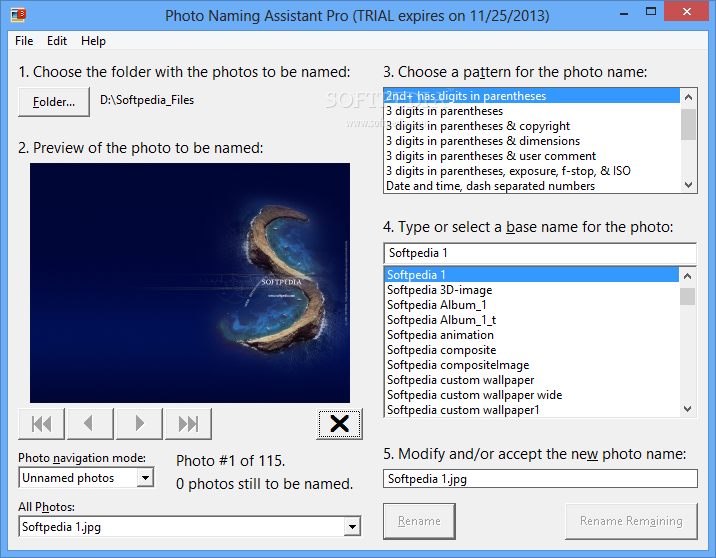Click the Folder... button
The height and width of the screenshot is (558, 716).
click(54, 101)
